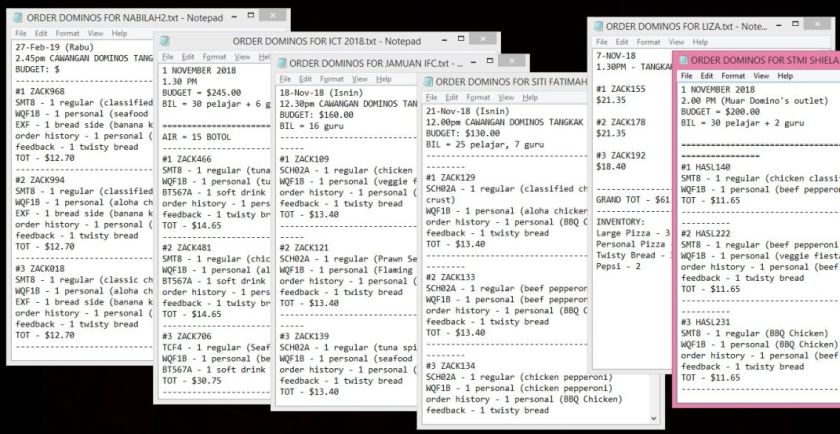
Task: Open Help menu in JAMUAN IFC Notepad window
Action: (384, 79)
